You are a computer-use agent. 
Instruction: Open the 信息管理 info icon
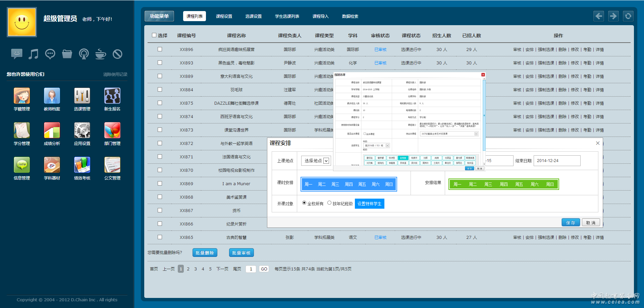pos(22,165)
